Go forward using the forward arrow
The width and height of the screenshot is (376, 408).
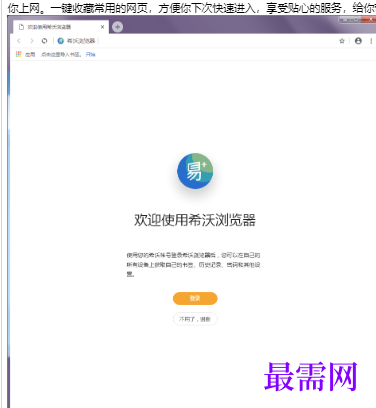32,41
